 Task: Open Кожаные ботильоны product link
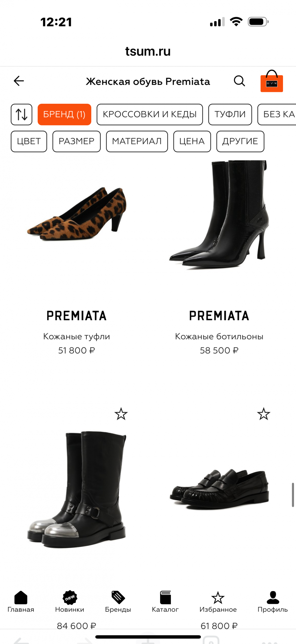[x=219, y=336]
